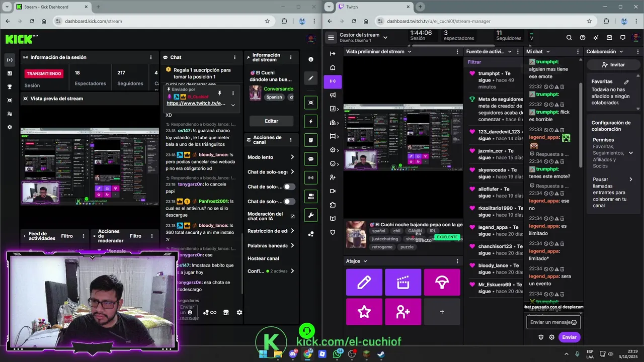Click the clapperboard clip shortcut tile
The height and width of the screenshot is (362, 644).
click(x=403, y=282)
